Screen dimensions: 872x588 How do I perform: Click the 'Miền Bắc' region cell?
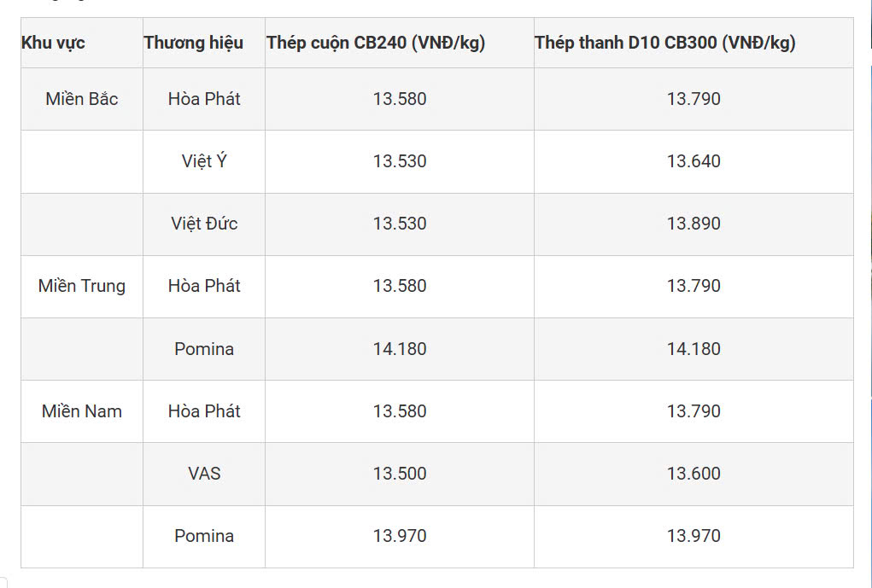[82, 99]
